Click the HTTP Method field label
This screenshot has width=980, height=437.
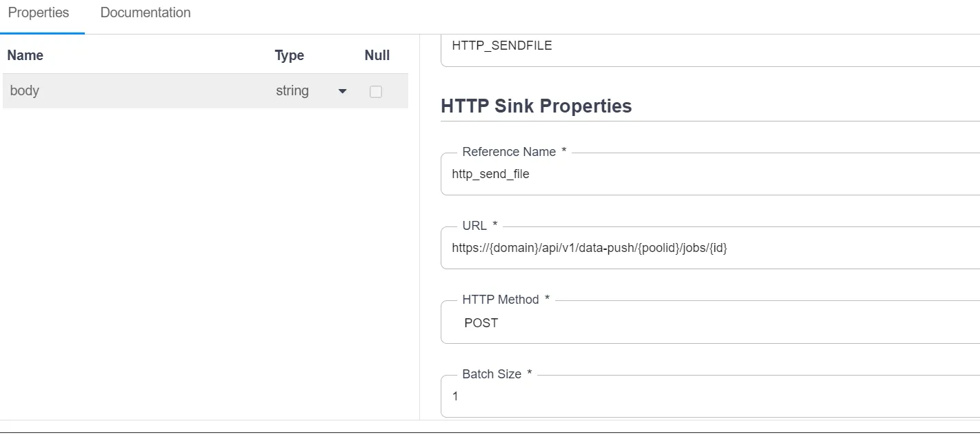(501, 300)
